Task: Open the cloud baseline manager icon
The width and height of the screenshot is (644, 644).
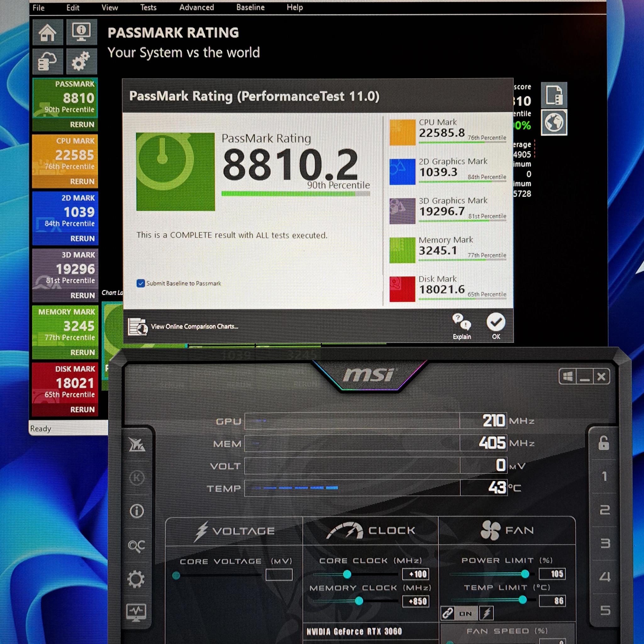Action: coord(48,61)
